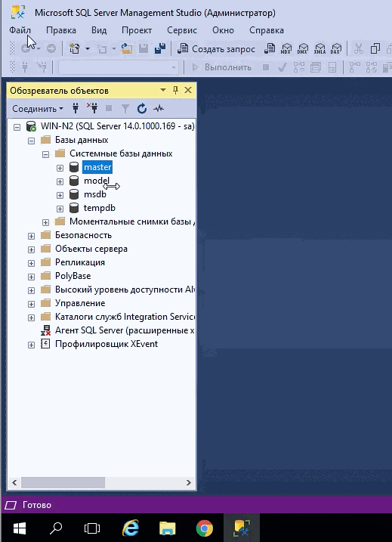Image resolution: width=392 pixels, height=542 pixels.
Task: Open the Справка menu
Action: 267,30
